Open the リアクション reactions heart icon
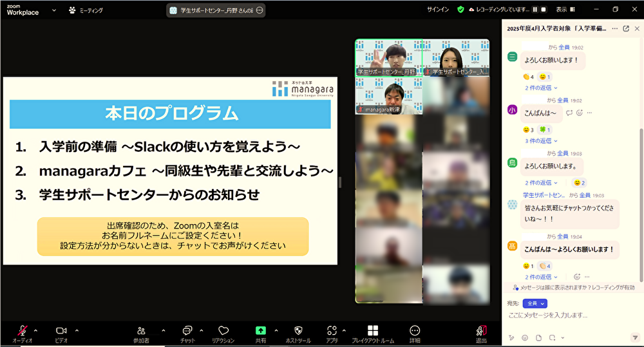Image resolution: width=644 pixels, height=347 pixels. click(223, 330)
